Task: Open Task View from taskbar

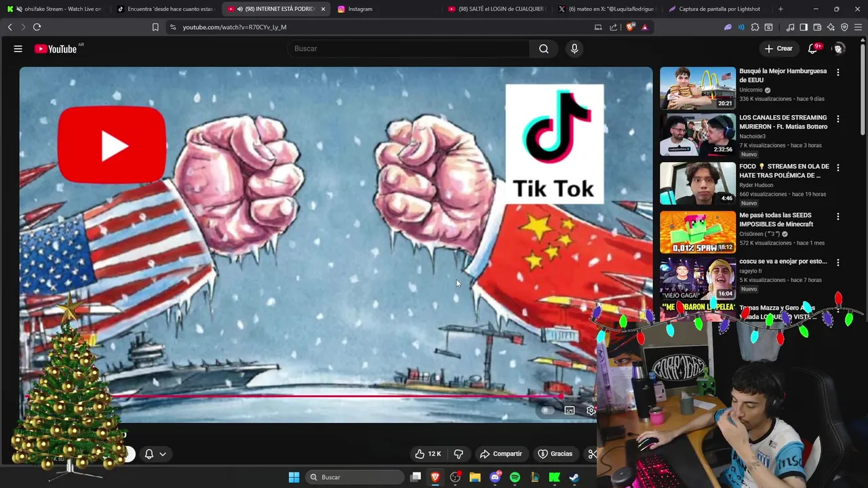Action: coord(416,477)
